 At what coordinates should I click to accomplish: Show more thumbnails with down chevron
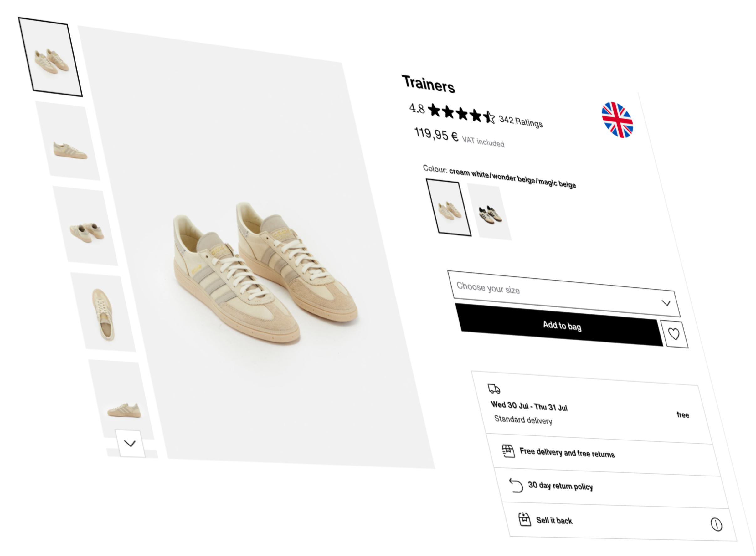(130, 443)
